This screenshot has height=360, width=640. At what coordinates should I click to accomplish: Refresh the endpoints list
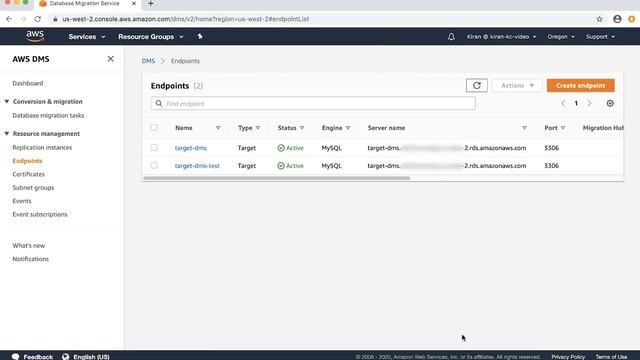(x=477, y=85)
